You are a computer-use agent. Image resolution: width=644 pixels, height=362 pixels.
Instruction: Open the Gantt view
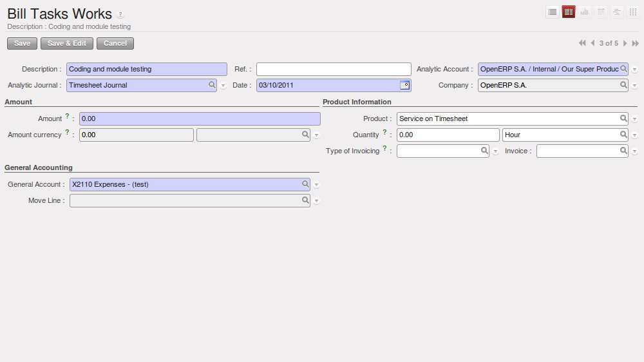click(617, 12)
